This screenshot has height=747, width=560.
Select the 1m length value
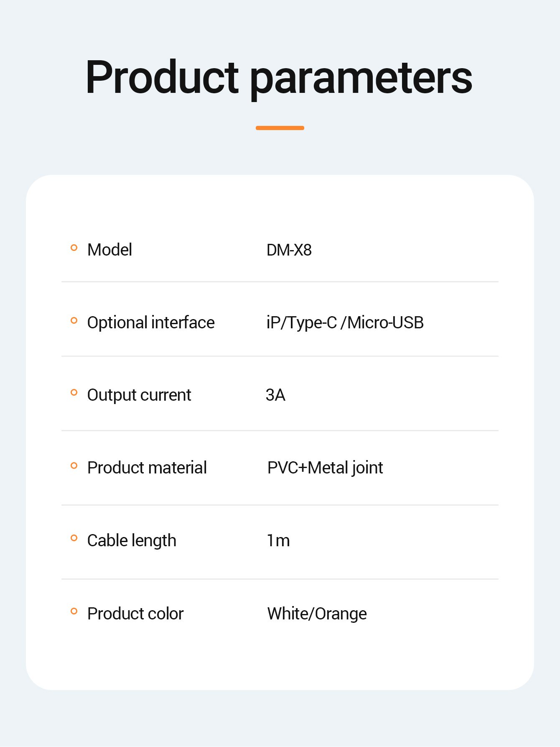pyautogui.click(x=278, y=541)
